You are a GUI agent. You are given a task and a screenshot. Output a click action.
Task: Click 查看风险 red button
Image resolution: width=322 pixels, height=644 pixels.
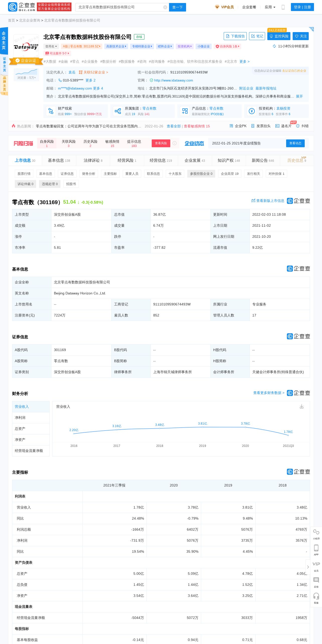[161, 143]
